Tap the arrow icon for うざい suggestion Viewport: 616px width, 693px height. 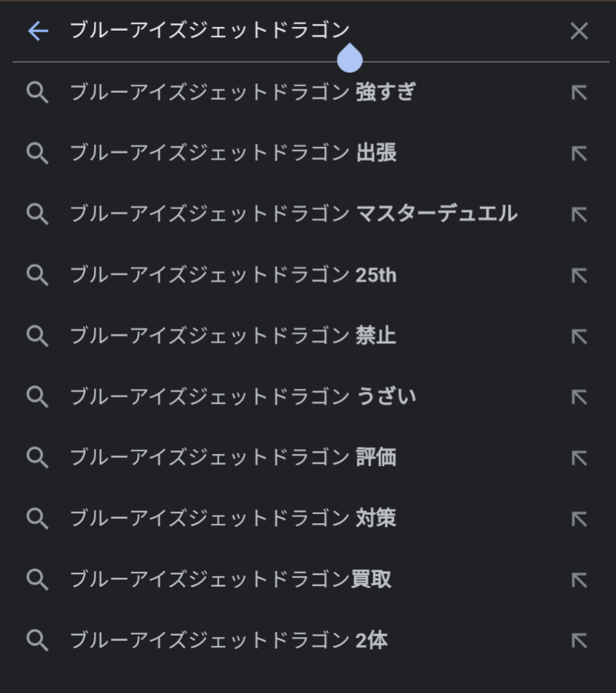579,397
